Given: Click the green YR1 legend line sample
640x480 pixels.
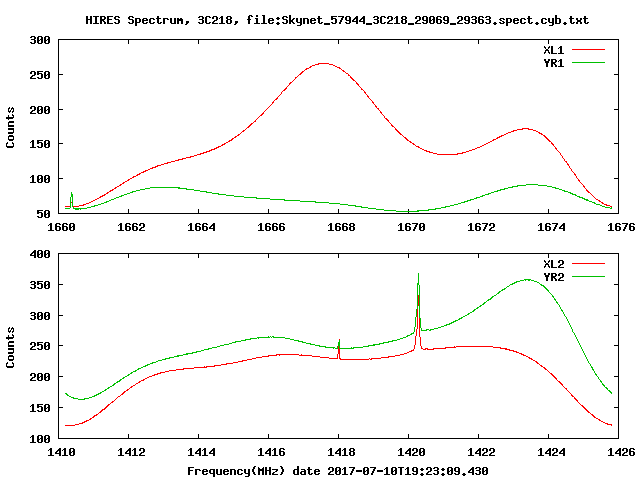Looking at the screenshot, I should [x=588, y=62].
